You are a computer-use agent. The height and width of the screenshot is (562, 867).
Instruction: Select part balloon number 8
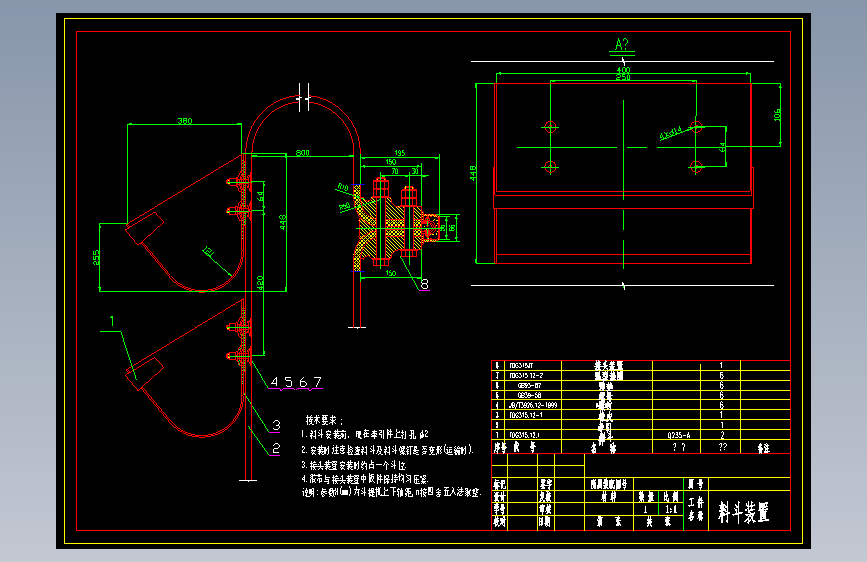point(424,284)
